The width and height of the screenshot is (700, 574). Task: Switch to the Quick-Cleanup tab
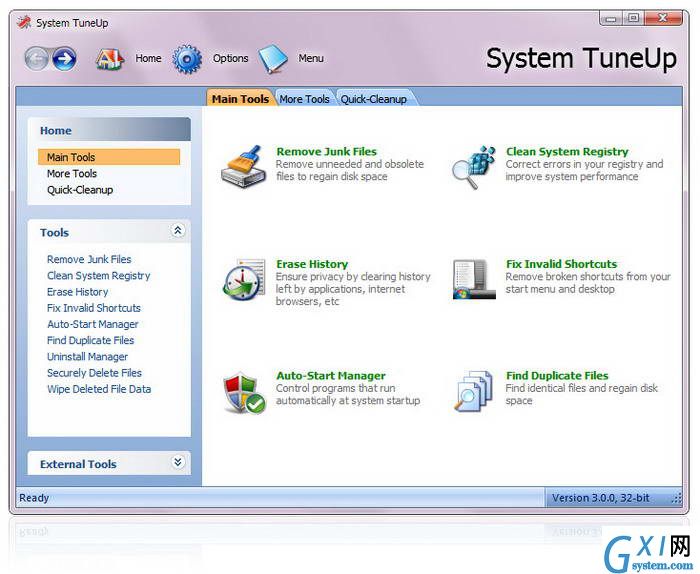coord(374,99)
